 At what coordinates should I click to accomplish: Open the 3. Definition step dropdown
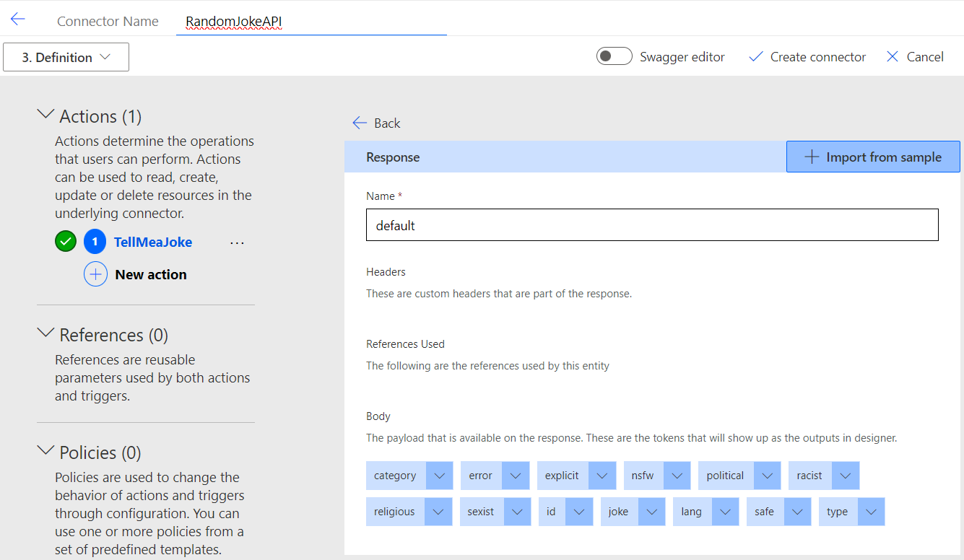click(x=66, y=57)
